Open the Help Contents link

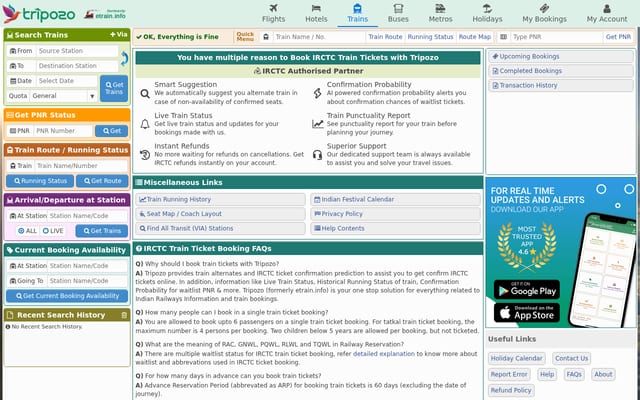[x=396, y=228]
